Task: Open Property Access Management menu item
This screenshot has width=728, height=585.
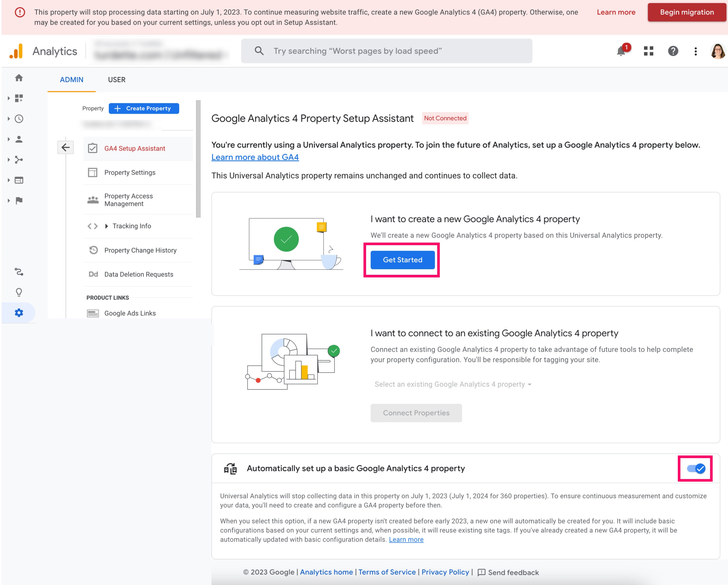Action: point(138,200)
